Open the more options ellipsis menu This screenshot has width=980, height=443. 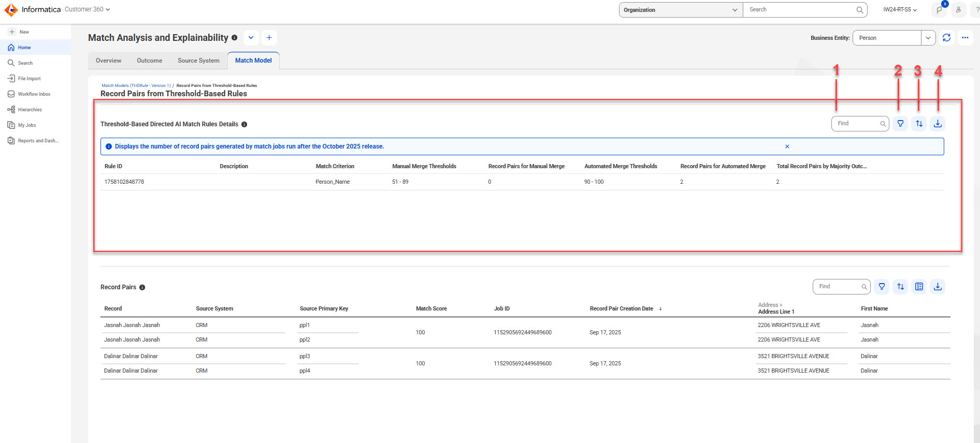point(965,38)
